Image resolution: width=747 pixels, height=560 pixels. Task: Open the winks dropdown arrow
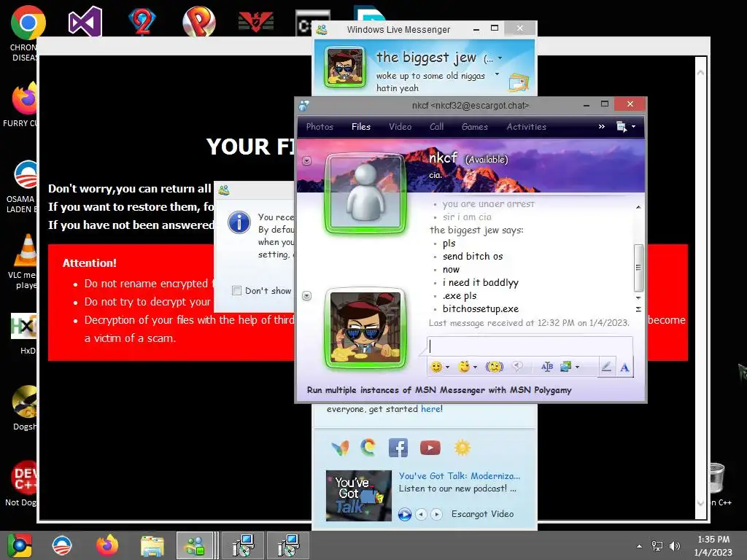(x=475, y=367)
